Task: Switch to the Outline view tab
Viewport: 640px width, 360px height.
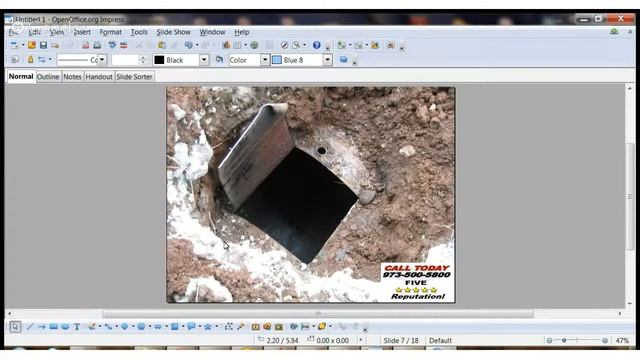Action: tap(48, 77)
